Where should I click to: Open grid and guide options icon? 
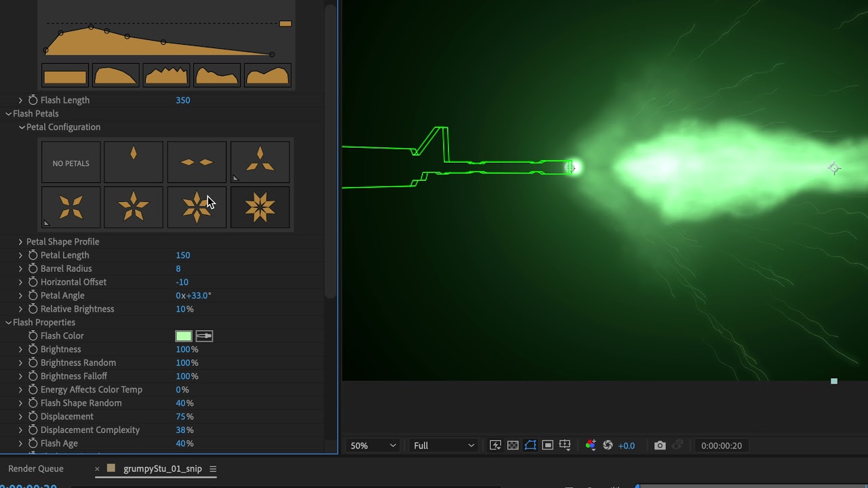pos(565,445)
